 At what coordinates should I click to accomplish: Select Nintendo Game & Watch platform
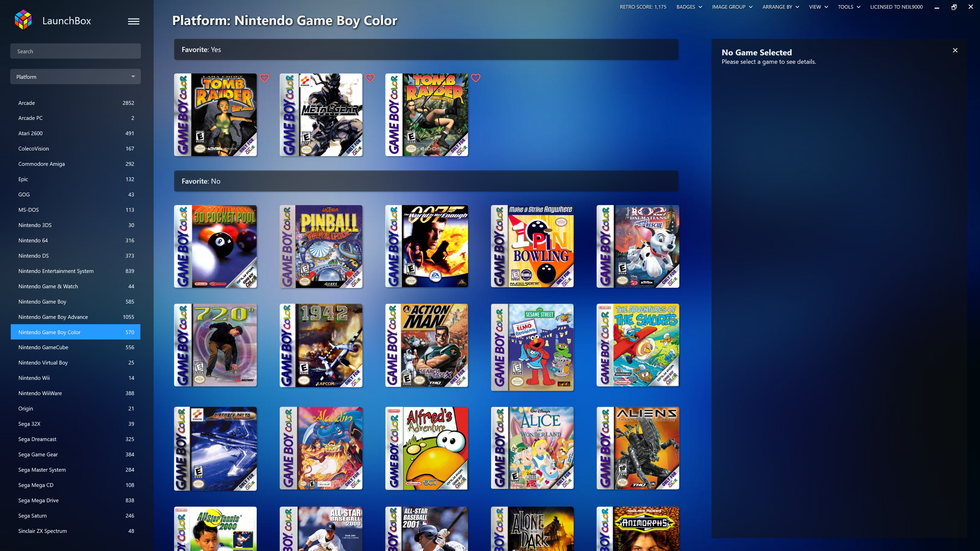75,286
